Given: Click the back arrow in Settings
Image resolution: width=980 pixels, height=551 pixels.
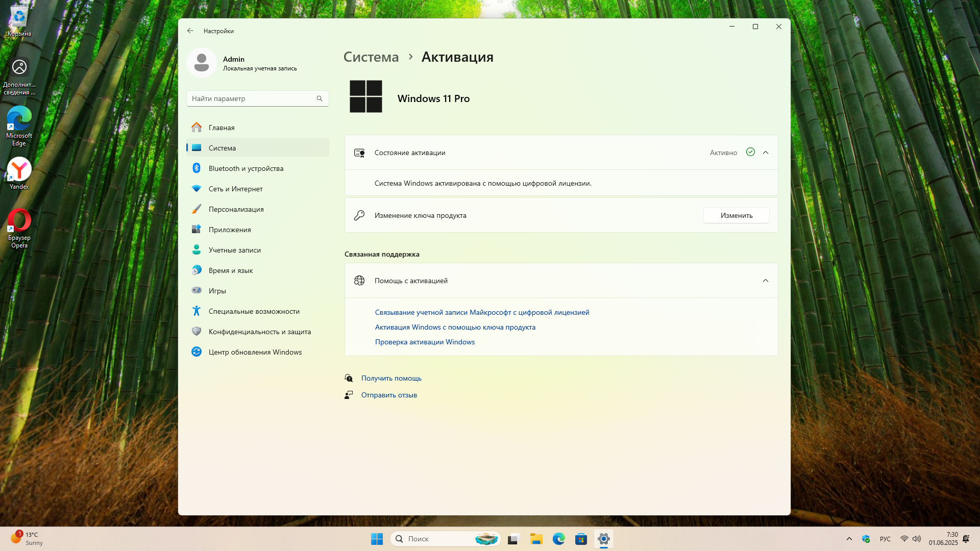Looking at the screenshot, I should (190, 31).
